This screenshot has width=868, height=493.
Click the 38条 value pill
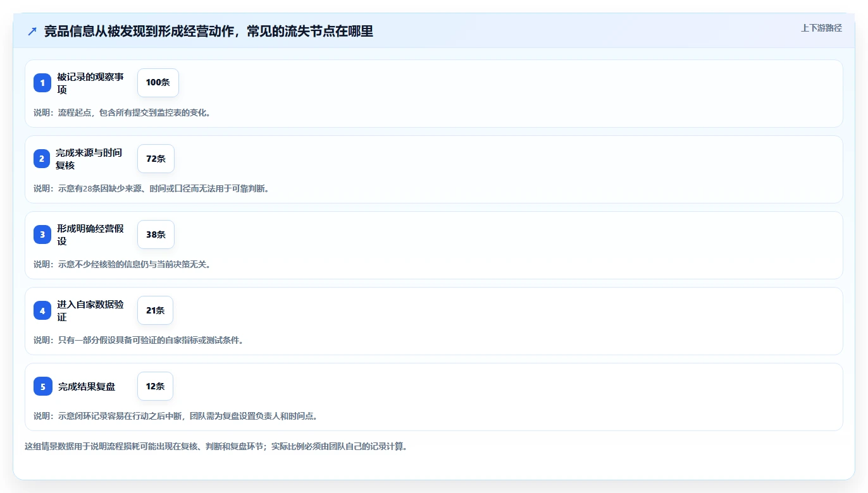[156, 234]
